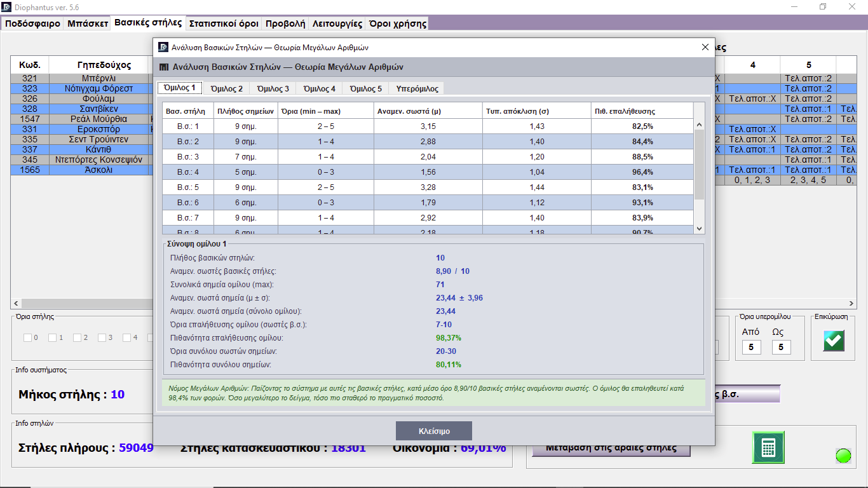Open the Υπερόμιλος tab

click(417, 88)
